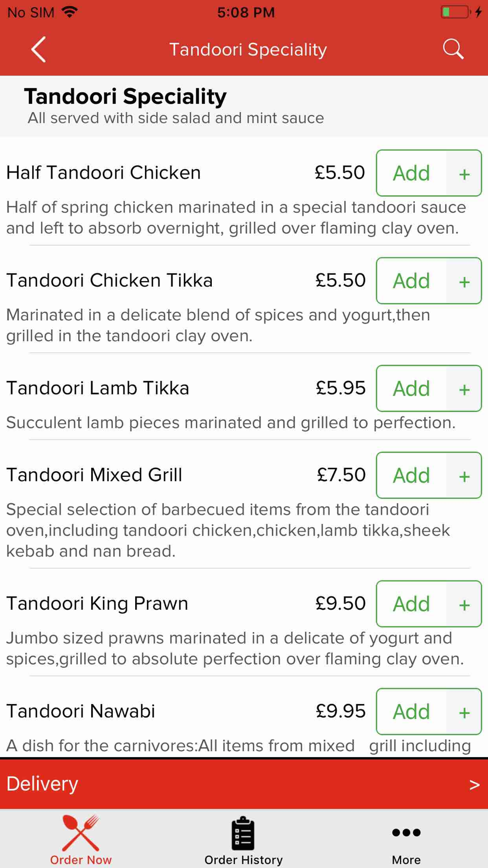Tap the back arrow icon
Viewport: 488px width, 868px height.
tap(39, 49)
